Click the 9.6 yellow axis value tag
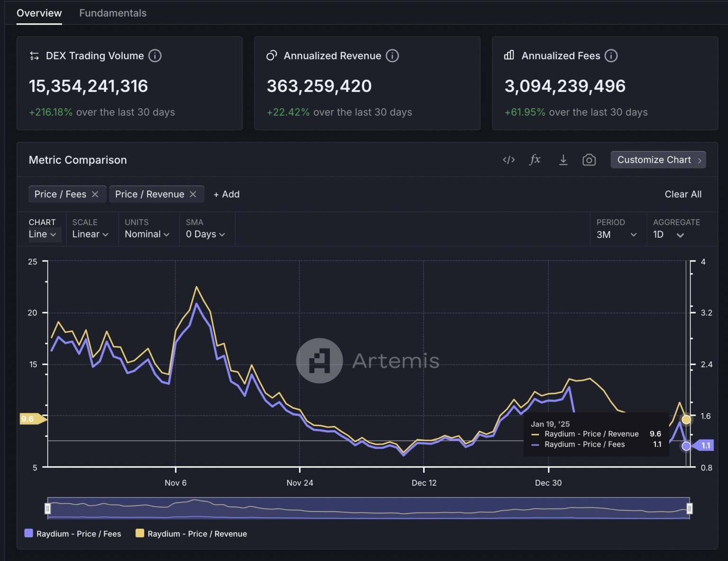Screen dimensions: 728x561 coord(32,419)
